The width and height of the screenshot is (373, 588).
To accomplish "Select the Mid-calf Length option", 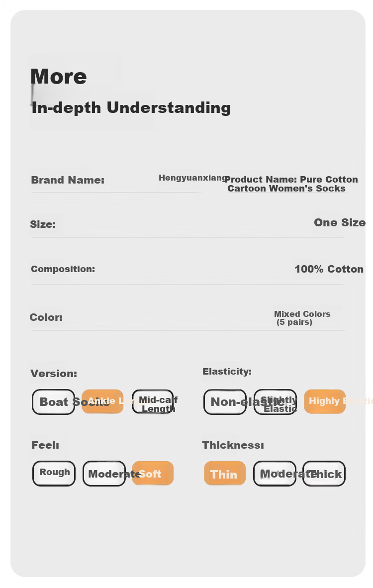I will tap(153, 401).
